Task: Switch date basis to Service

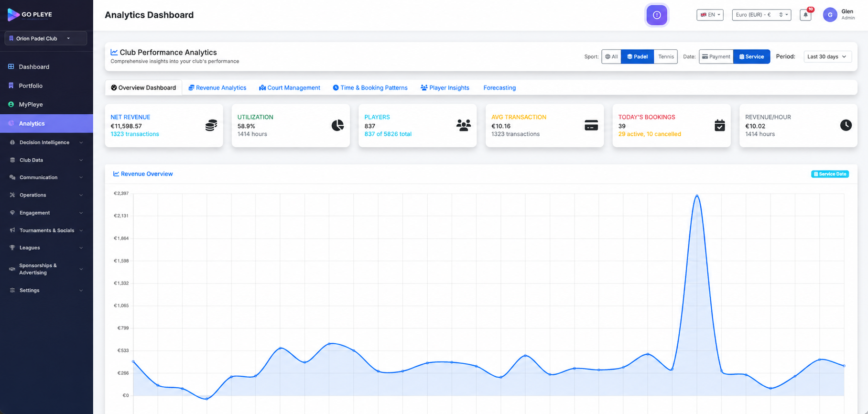Action: tap(751, 56)
